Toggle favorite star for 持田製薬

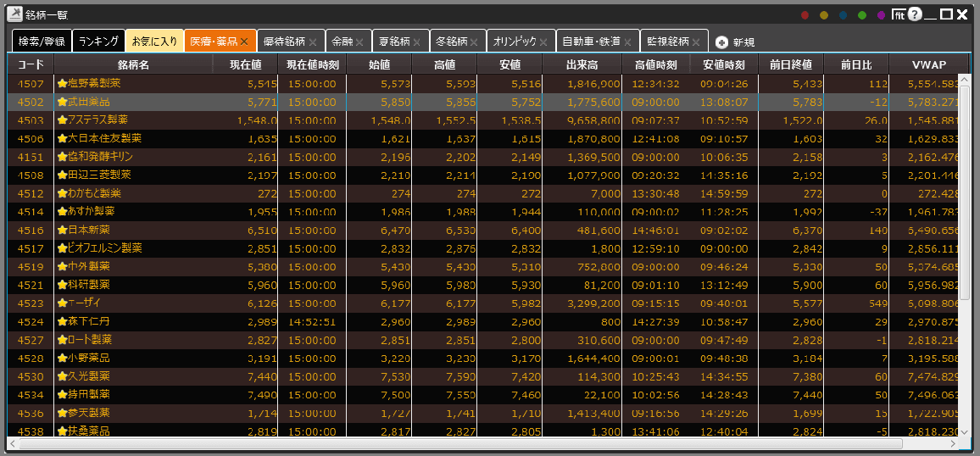(62, 395)
